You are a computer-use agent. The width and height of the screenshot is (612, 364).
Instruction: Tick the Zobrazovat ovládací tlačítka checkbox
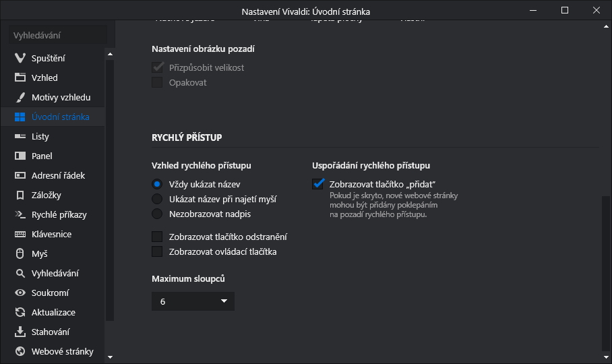[157, 251]
